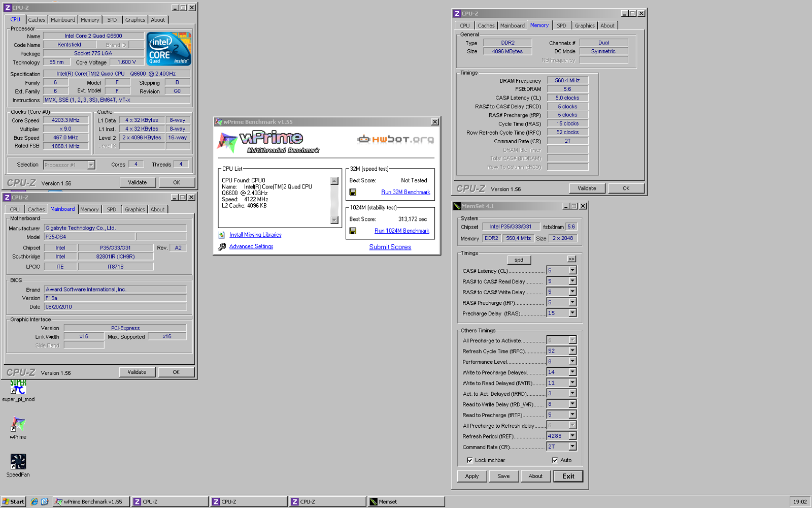Click the Memory CPU-Z window title icon
Screen dimensions: 812x508
(x=457, y=14)
